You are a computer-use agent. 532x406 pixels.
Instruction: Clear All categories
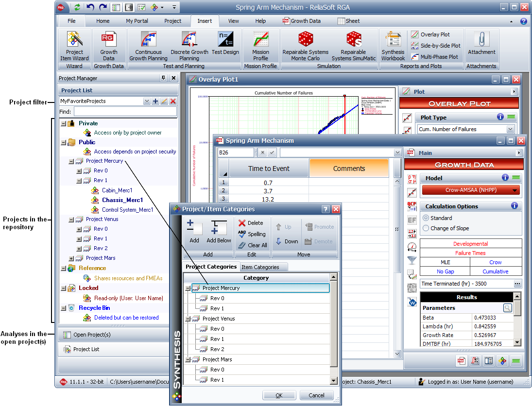point(253,245)
